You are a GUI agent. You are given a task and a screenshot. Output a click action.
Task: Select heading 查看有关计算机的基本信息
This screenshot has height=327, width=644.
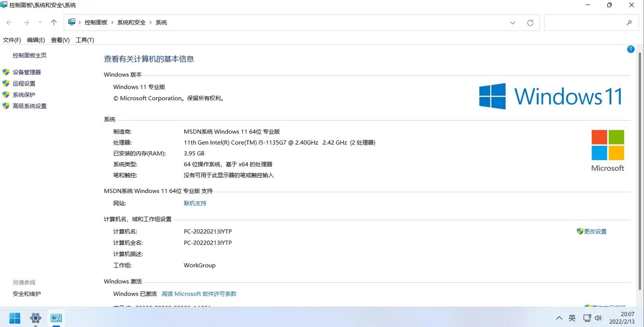click(149, 59)
